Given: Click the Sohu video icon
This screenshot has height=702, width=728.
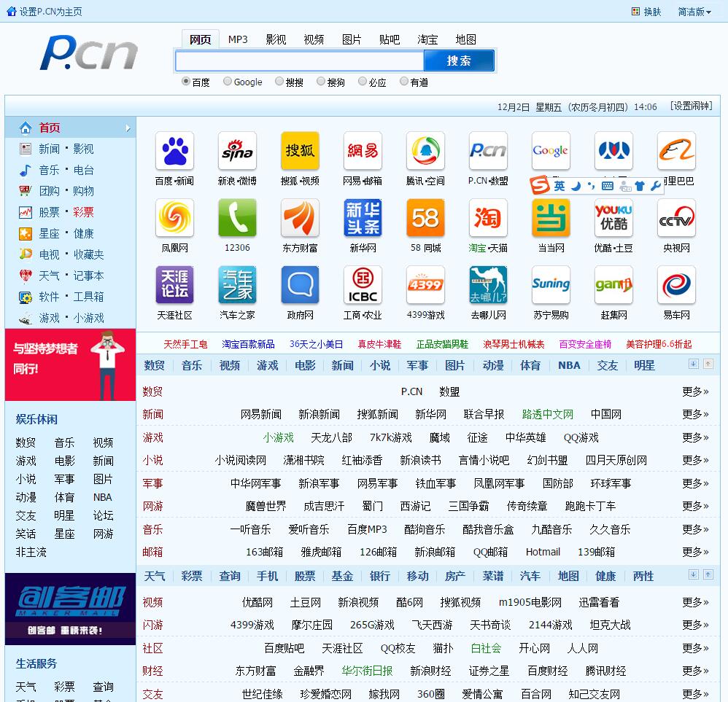Looking at the screenshot, I should (300, 151).
